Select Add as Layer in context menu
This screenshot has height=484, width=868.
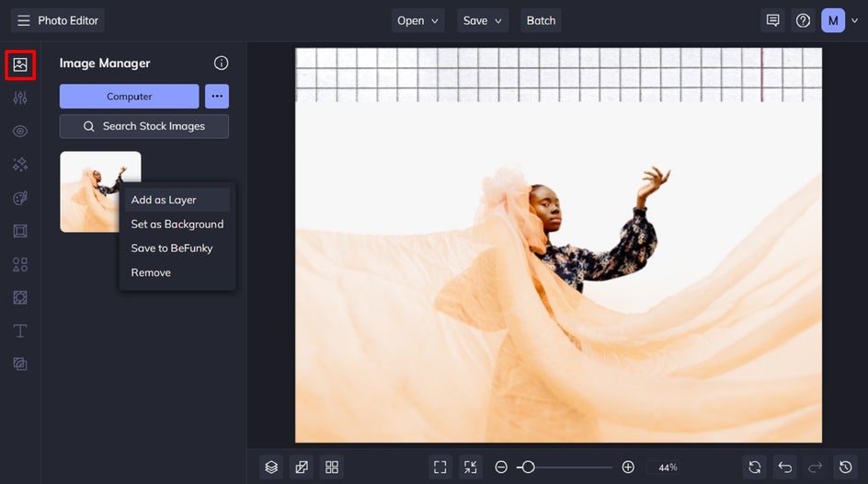point(177,200)
